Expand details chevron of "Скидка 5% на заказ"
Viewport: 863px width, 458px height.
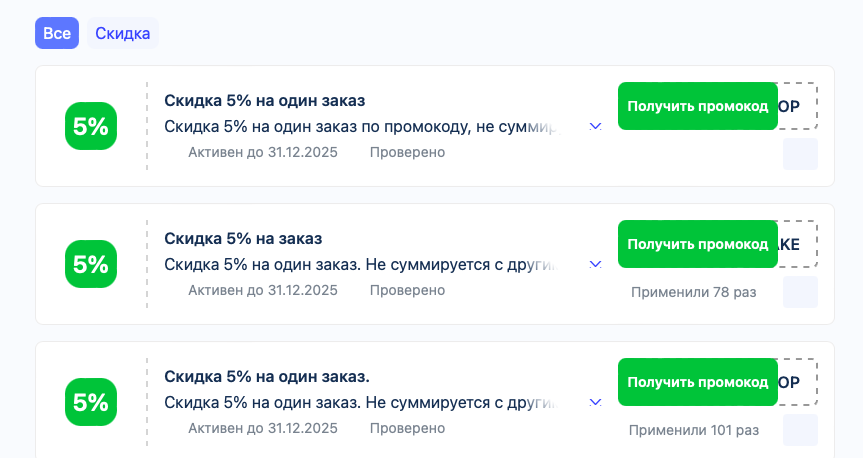(595, 265)
